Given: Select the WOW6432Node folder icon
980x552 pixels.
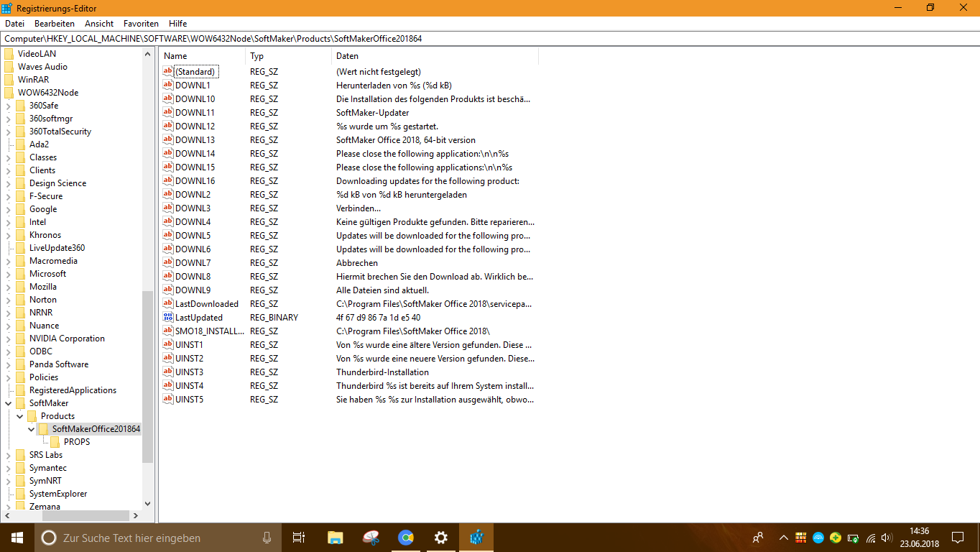Looking at the screenshot, I should click(9, 93).
